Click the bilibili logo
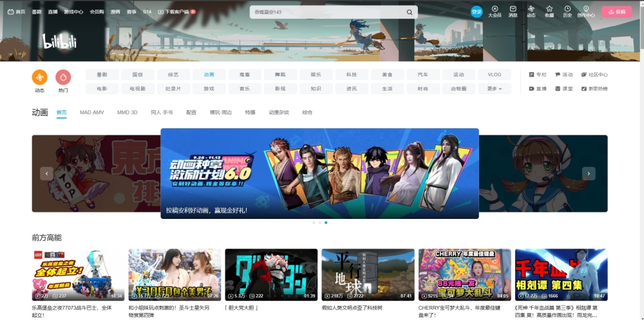This screenshot has height=320, width=644. point(60,41)
